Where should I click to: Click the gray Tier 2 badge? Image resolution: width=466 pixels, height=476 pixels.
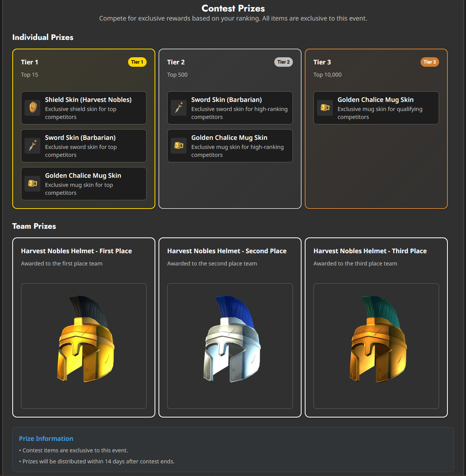click(283, 62)
